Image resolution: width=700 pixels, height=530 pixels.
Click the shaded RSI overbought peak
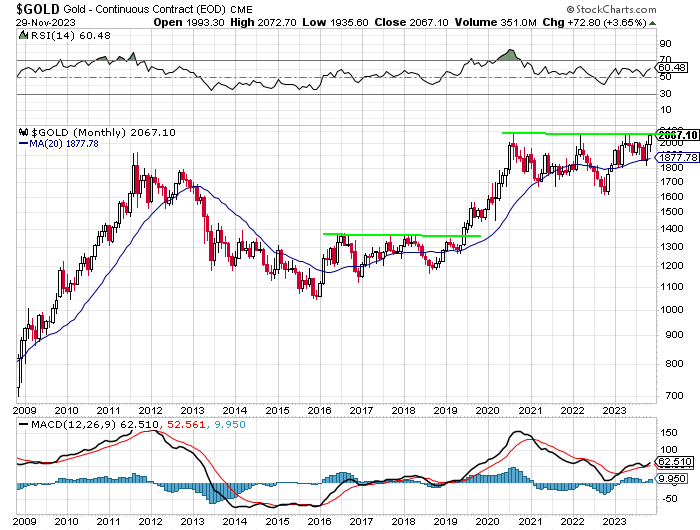(514, 54)
